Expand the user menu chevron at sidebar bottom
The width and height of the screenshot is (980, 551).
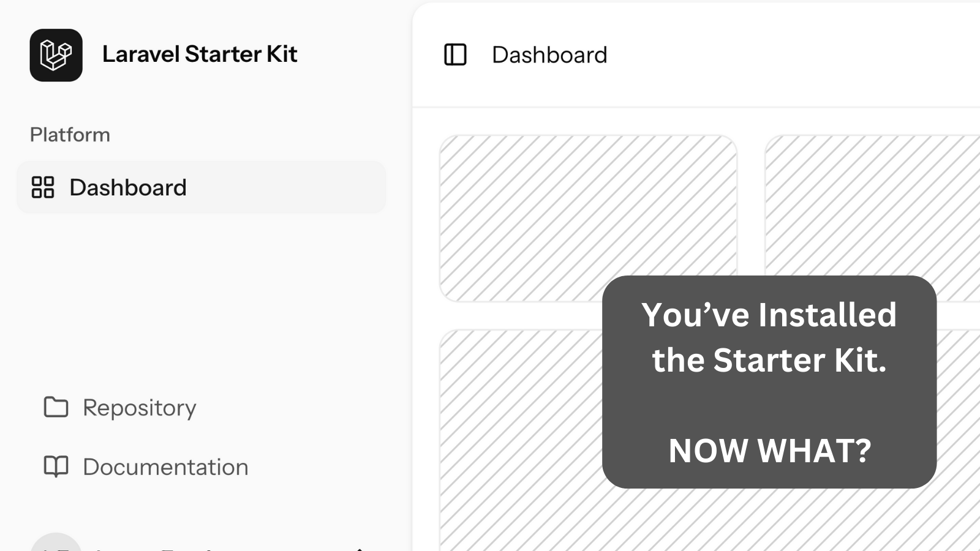(x=360, y=549)
